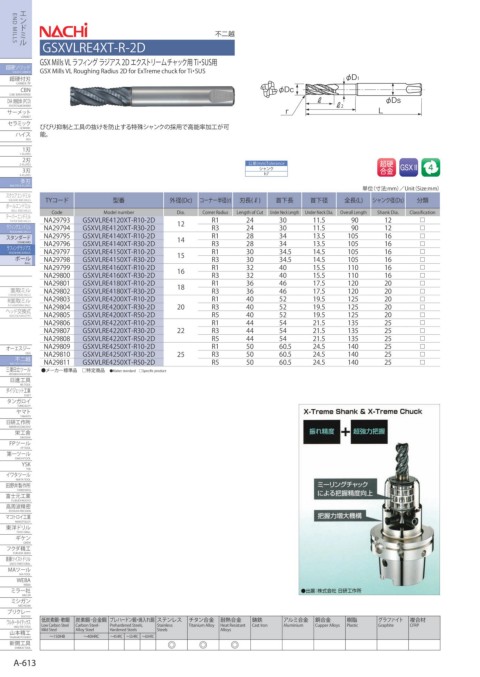The image size is (480, 677).
Task: Open the ボール side index tab
Action: (x=16, y=260)
